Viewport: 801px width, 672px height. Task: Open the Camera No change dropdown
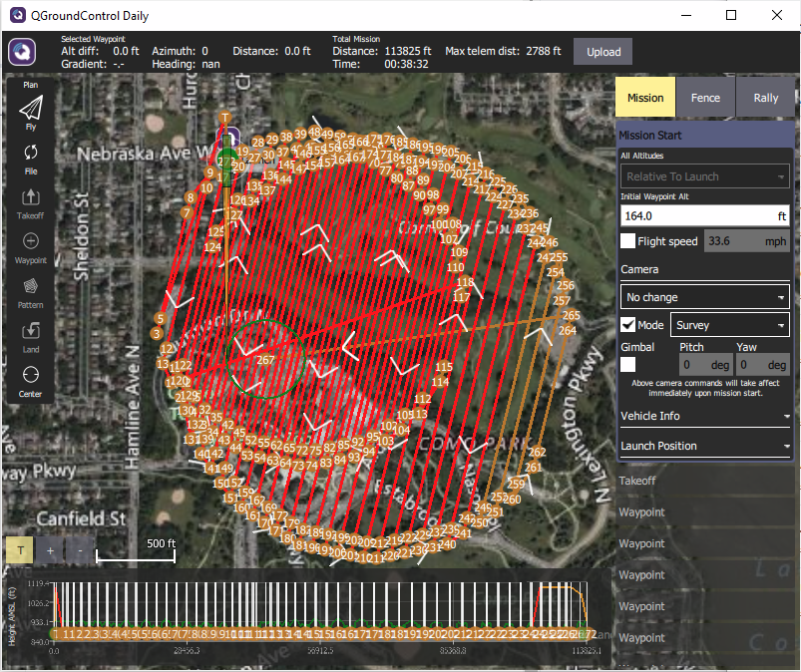pos(705,297)
